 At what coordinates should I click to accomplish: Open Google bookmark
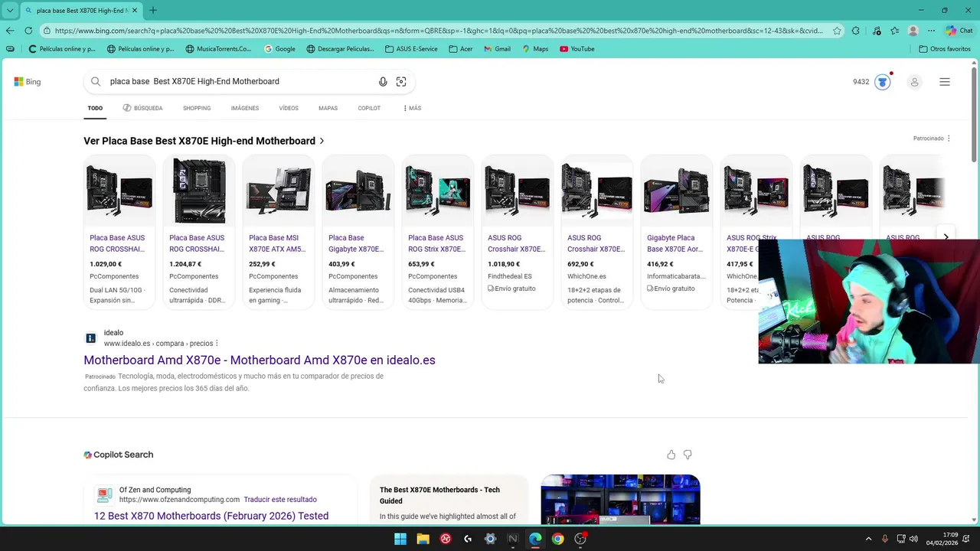tap(279, 49)
